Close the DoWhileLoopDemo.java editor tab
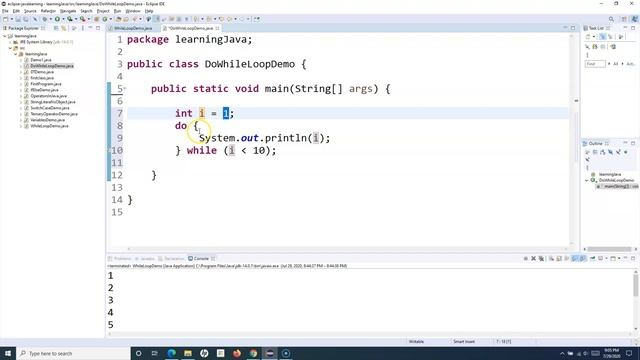This screenshot has height=360, width=640. (x=217, y=28)
